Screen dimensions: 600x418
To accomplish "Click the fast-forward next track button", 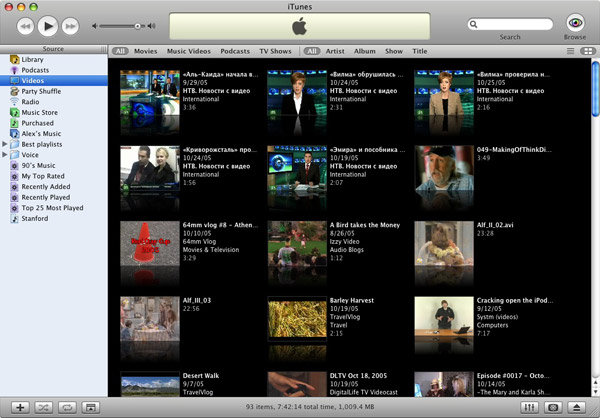I will tap(70, 26).
